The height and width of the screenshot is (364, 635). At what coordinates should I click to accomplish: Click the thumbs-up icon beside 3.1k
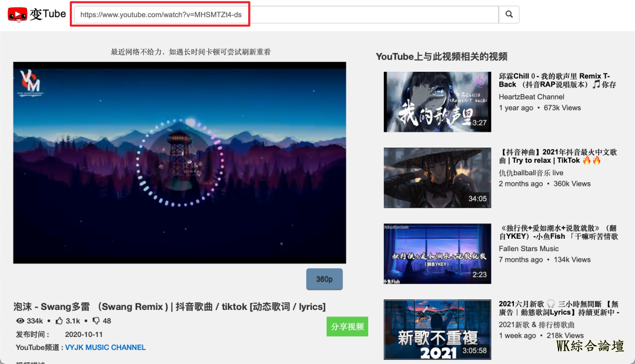click(x=59, y=320)
